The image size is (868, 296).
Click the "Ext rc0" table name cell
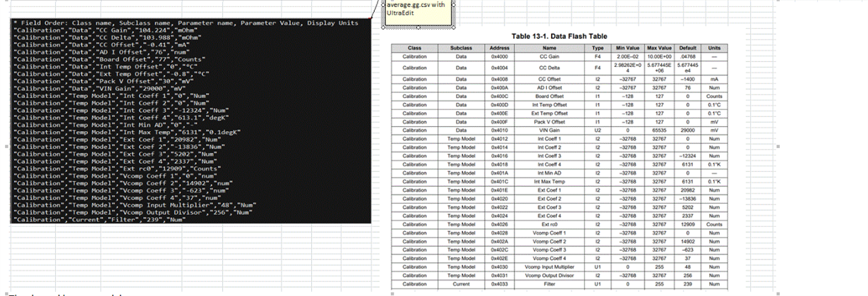point(548,224)
